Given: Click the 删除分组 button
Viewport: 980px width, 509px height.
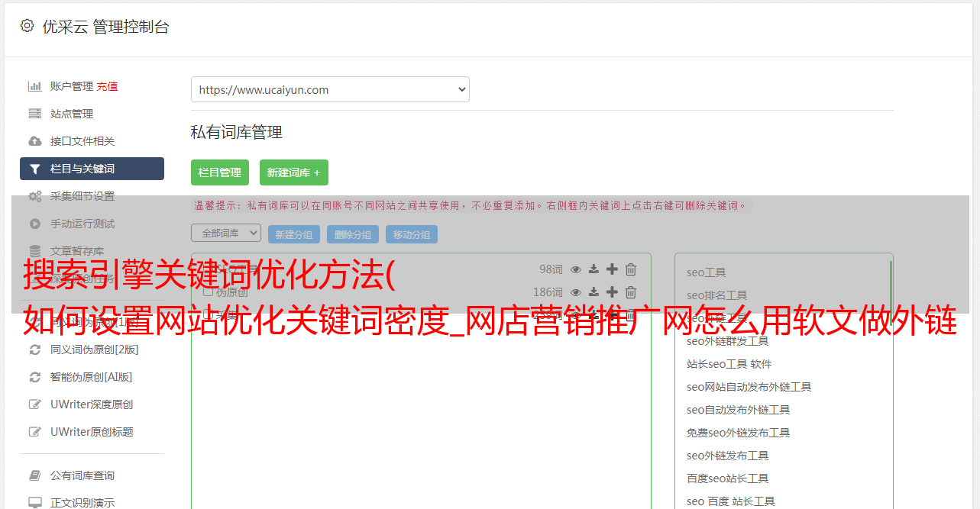Looking at the screenshot, I should coord(353,234).
